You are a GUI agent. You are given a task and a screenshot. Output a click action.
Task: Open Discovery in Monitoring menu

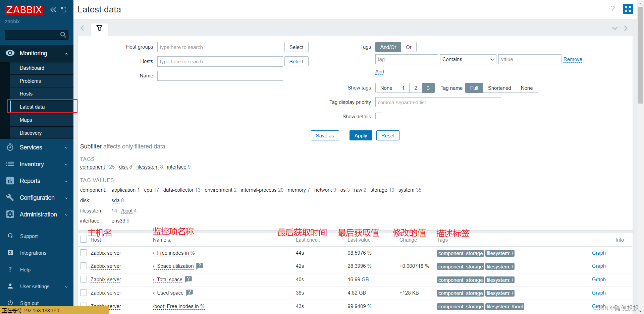(x=42, y=133)
